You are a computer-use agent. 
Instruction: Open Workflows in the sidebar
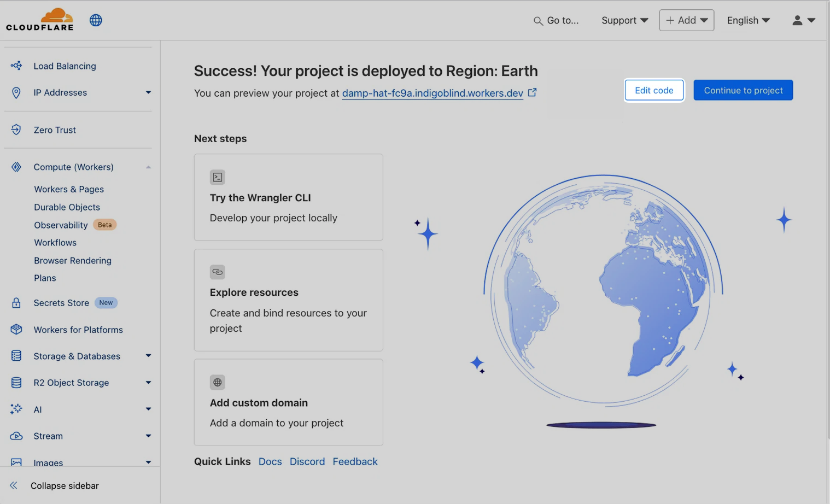55,243
